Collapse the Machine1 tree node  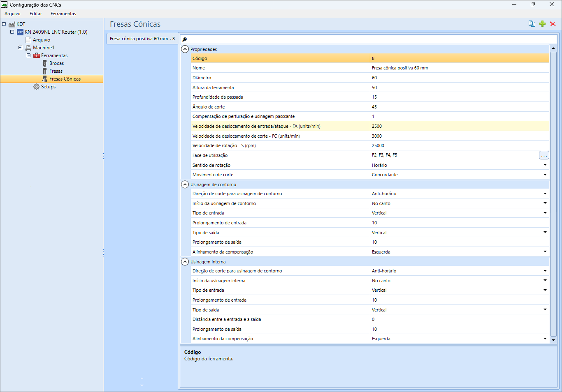[x=20, y=48]
